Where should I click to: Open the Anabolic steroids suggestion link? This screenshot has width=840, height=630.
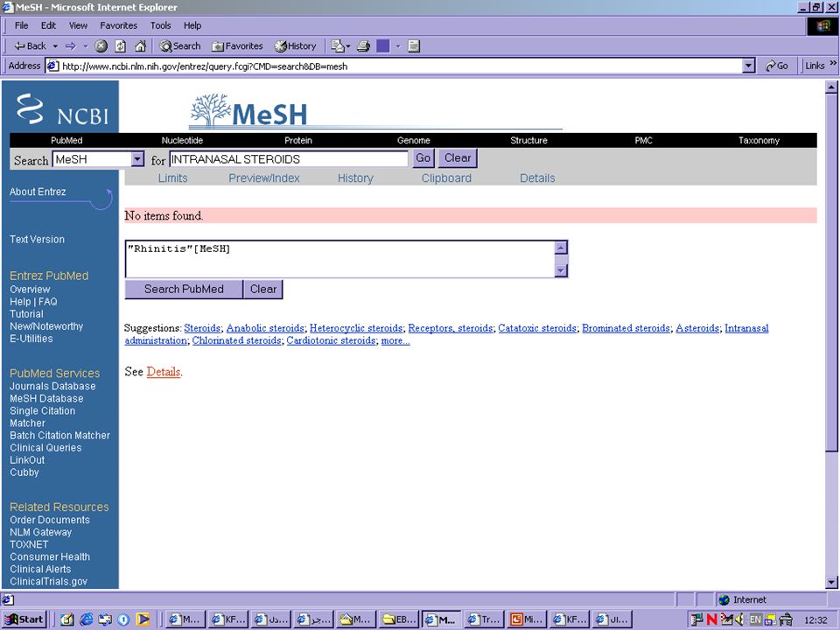pyautogui.click(x=265, y=328)
